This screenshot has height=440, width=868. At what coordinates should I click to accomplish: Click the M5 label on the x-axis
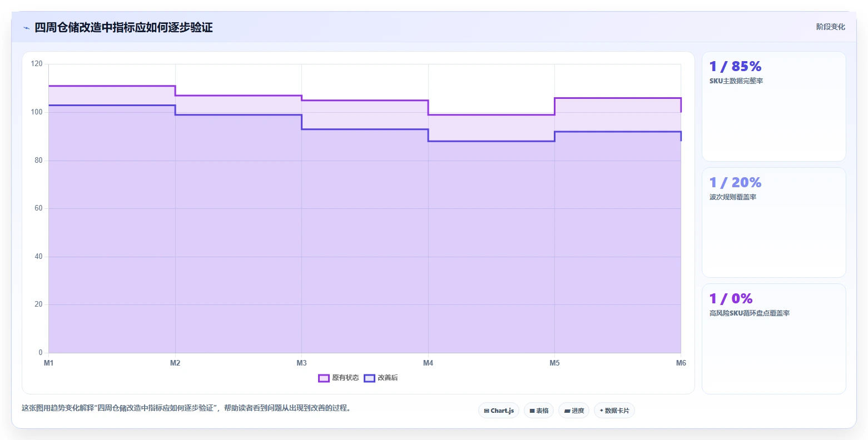pos(554,363)
